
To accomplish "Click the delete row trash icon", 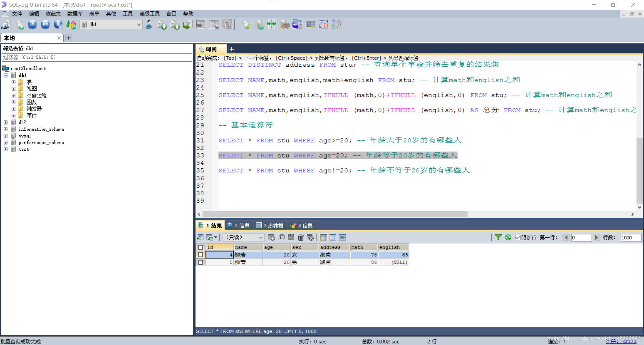I will 301,237.
